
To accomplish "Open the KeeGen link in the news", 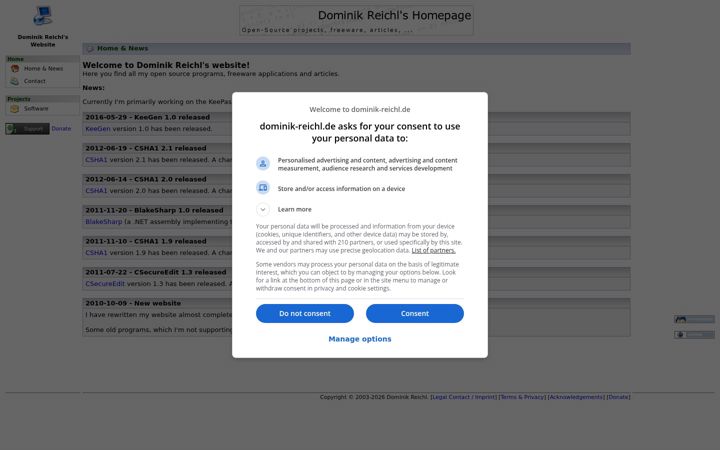I will [98, 129].
